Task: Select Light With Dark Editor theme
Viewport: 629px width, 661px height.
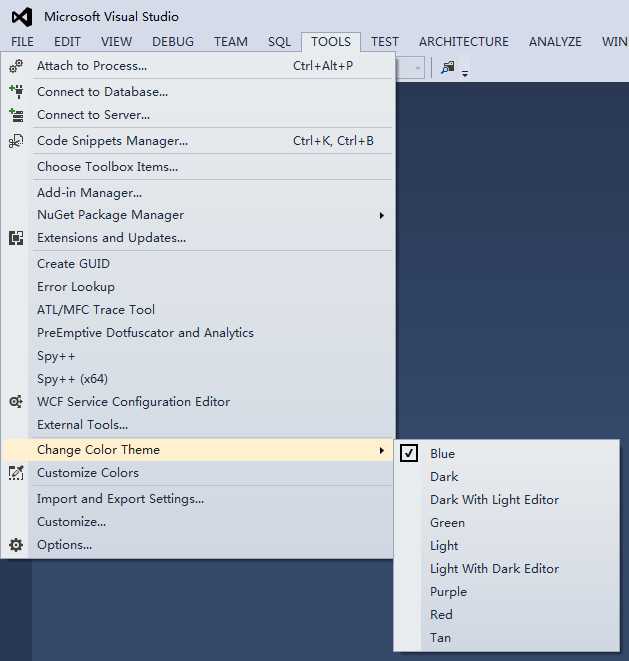Action: (x=507, y=569)
